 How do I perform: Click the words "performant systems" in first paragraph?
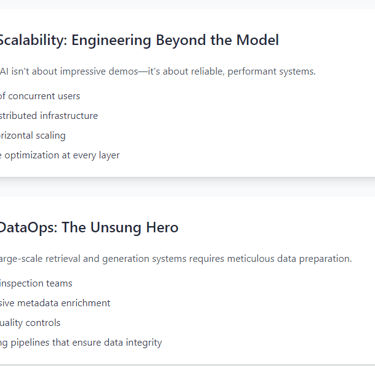point(271,72)
